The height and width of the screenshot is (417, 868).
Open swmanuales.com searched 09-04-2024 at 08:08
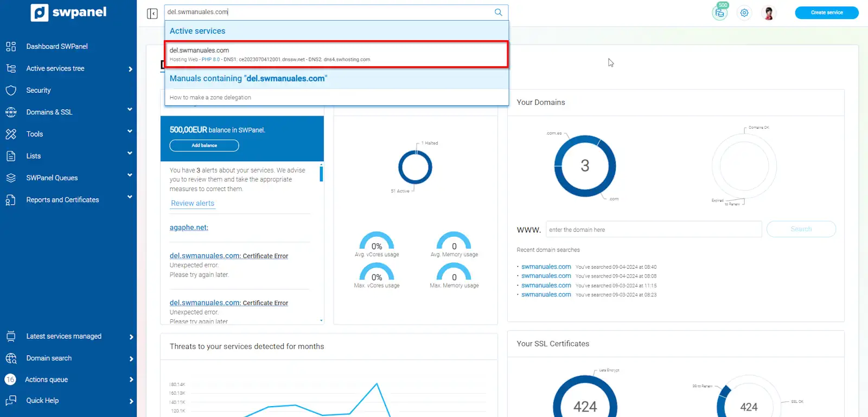click(x=546, y=276)
